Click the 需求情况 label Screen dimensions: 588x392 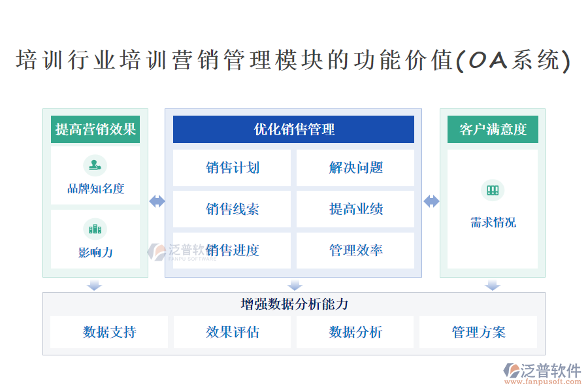click(x=493, y=222)
